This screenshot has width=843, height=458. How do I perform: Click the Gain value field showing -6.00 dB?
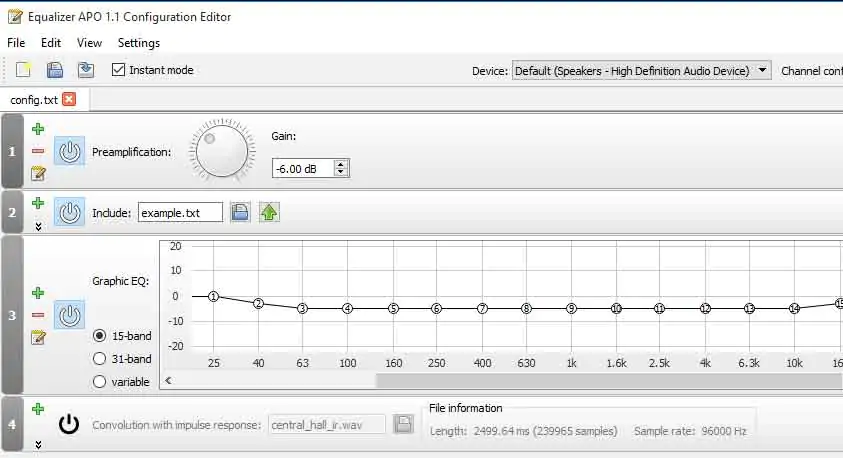(x=304, y=168)
